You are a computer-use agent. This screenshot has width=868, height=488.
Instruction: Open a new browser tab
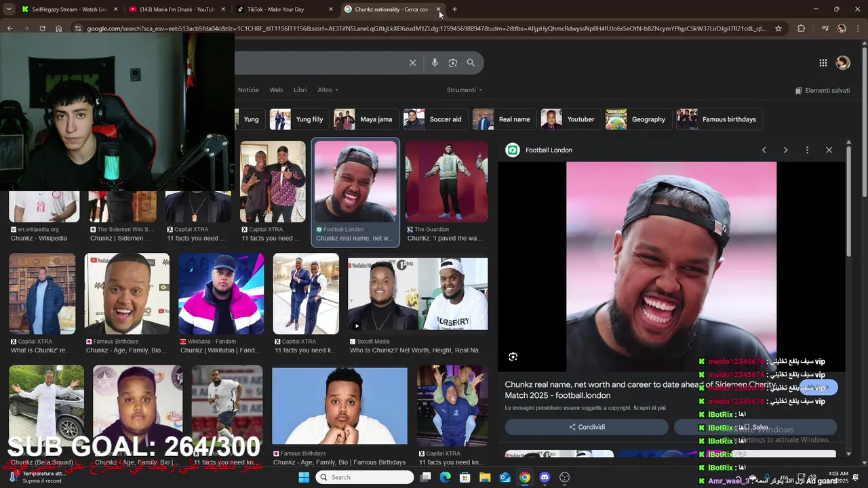click(454, 9)
